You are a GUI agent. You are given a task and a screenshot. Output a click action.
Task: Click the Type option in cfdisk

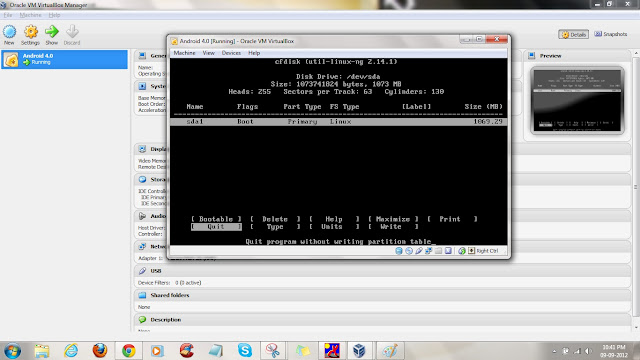coord(275,227)
